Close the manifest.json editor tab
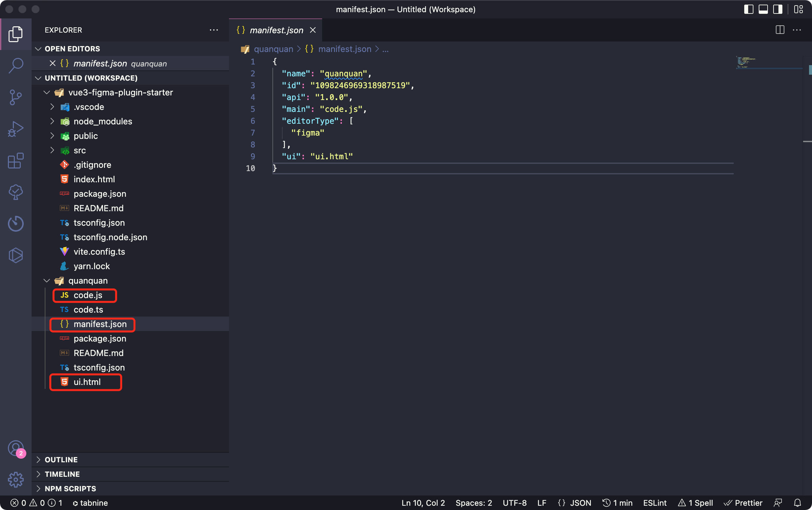Screen dimensions: 812x510 click(x=313, y=30)
